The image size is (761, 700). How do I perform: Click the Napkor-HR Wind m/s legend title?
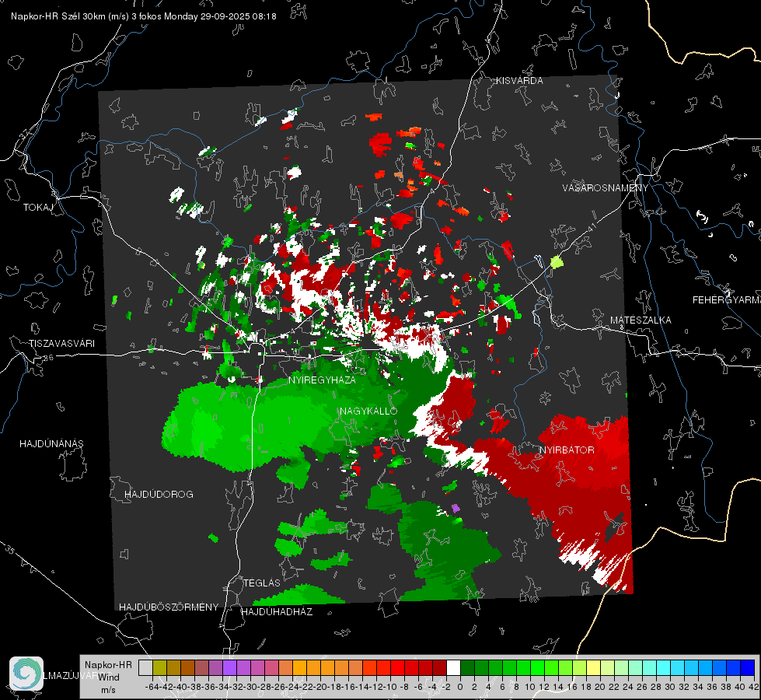tap(108, 677)
